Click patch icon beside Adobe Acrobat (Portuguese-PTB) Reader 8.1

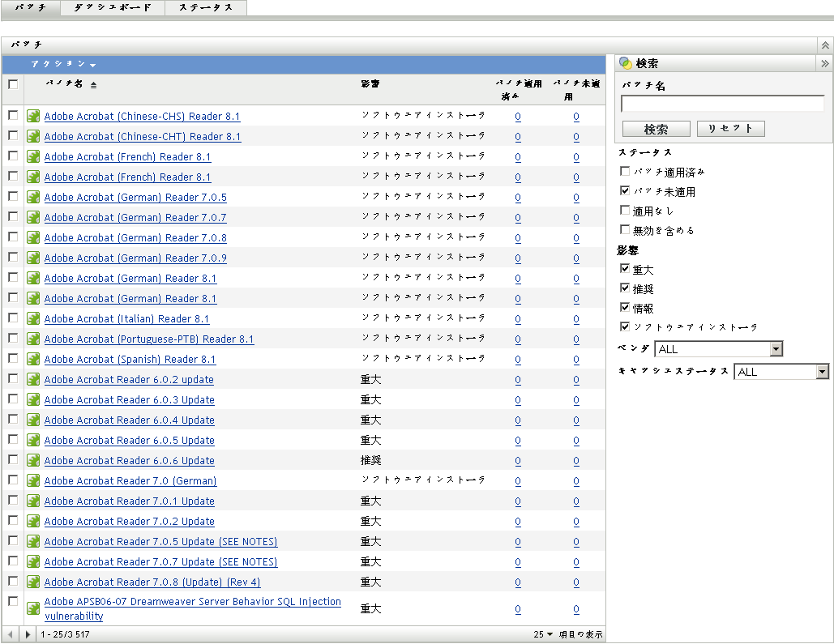click(33, 339)
